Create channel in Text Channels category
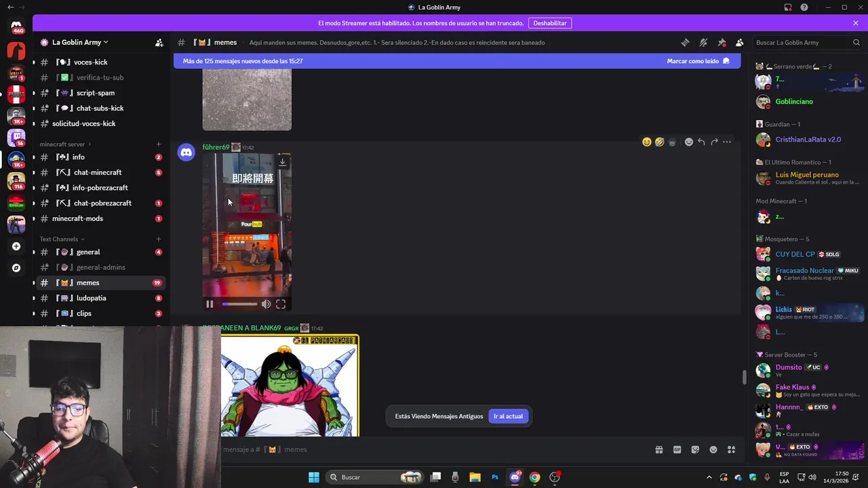The width and height of the screenshot is (868, 488). tap(159, 239)
